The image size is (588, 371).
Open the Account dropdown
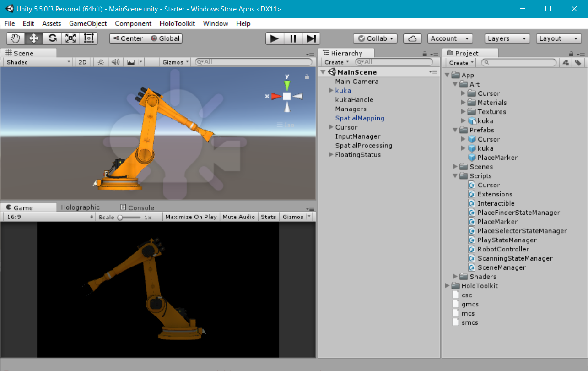pyautogui.click(x=450, y=38)
